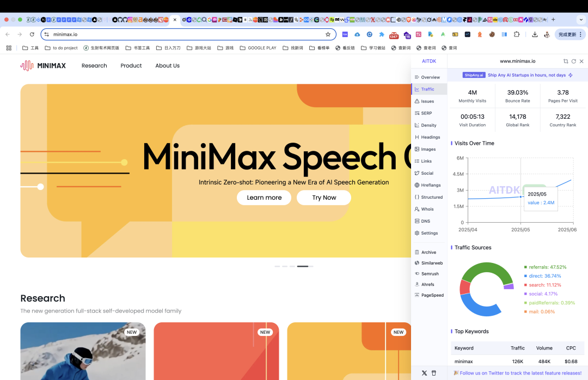
Task: Click the 完成更新 update button
Action: (x=570, y=34)
